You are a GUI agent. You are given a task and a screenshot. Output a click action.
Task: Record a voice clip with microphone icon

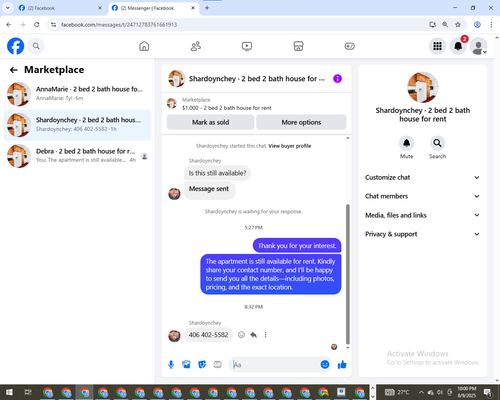(171, 365)
